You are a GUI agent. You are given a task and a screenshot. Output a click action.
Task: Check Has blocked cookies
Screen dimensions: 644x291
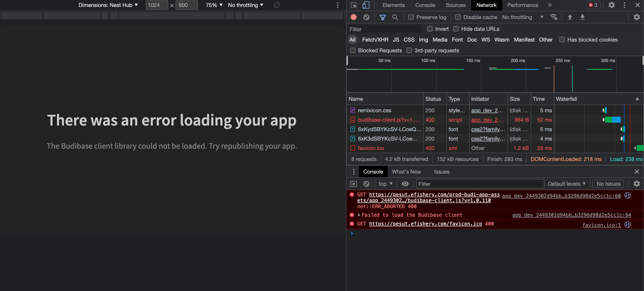[562, 40]
